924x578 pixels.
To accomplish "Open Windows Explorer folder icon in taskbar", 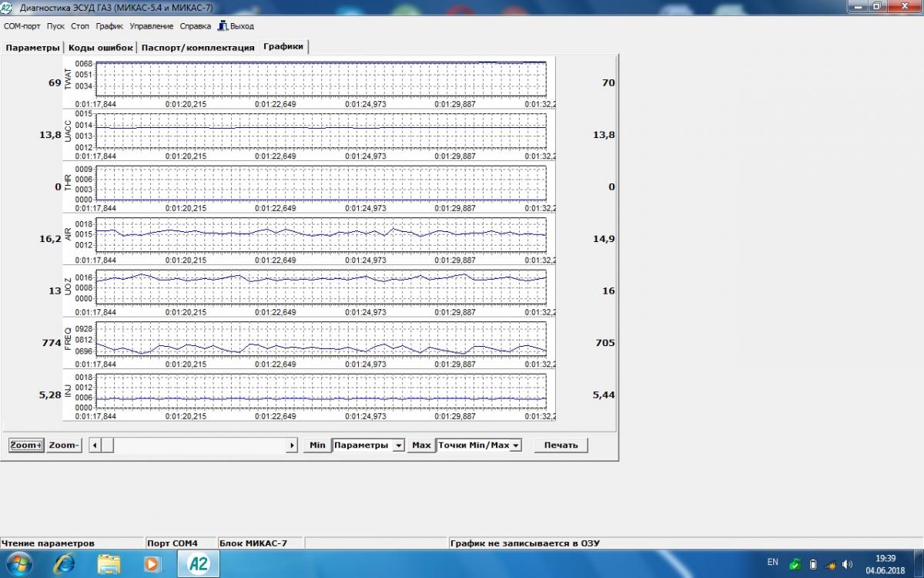I will pyautogui.click(x=109, y=564).
